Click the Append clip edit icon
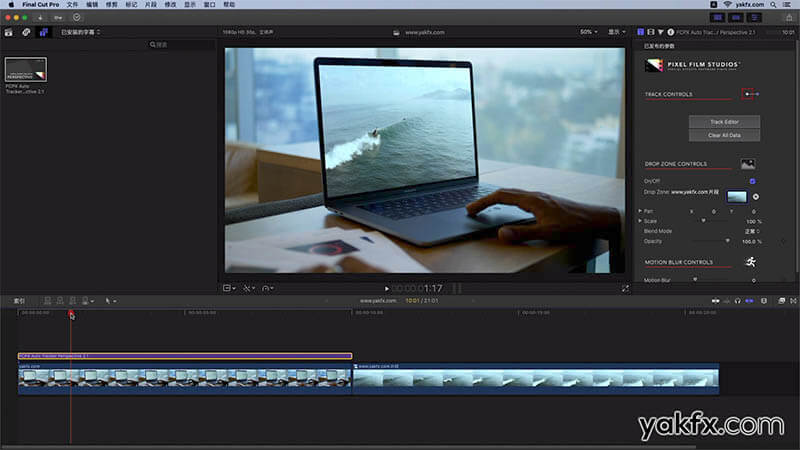800x450 pixels. point(72,301)
